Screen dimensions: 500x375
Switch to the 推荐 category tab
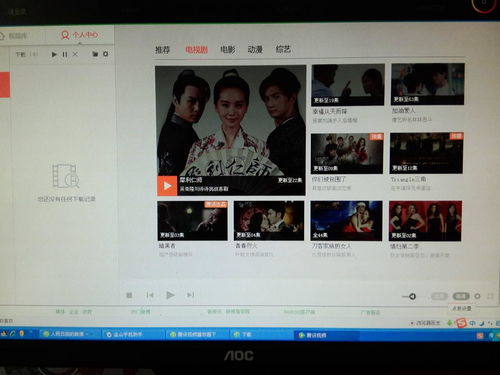tap(163, 50)
